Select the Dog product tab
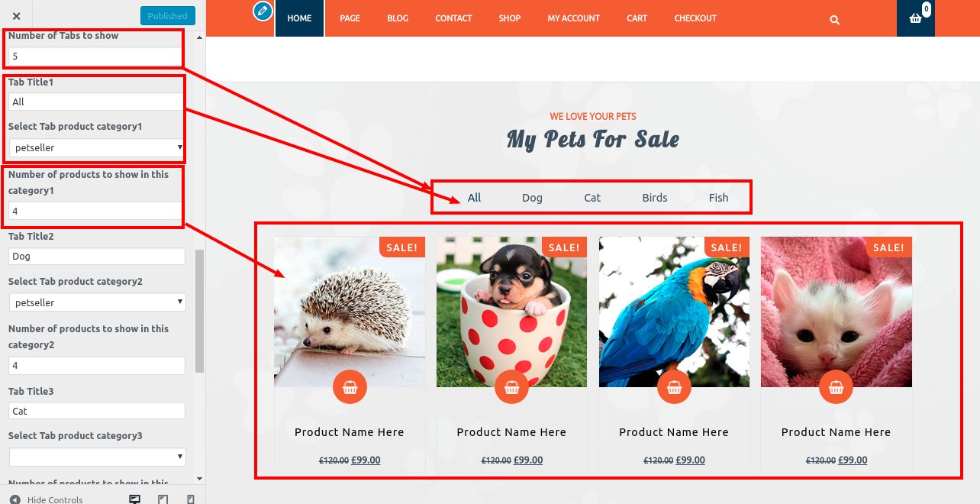The width and height of the screenshot is (980, 504). tap(532, 198)
